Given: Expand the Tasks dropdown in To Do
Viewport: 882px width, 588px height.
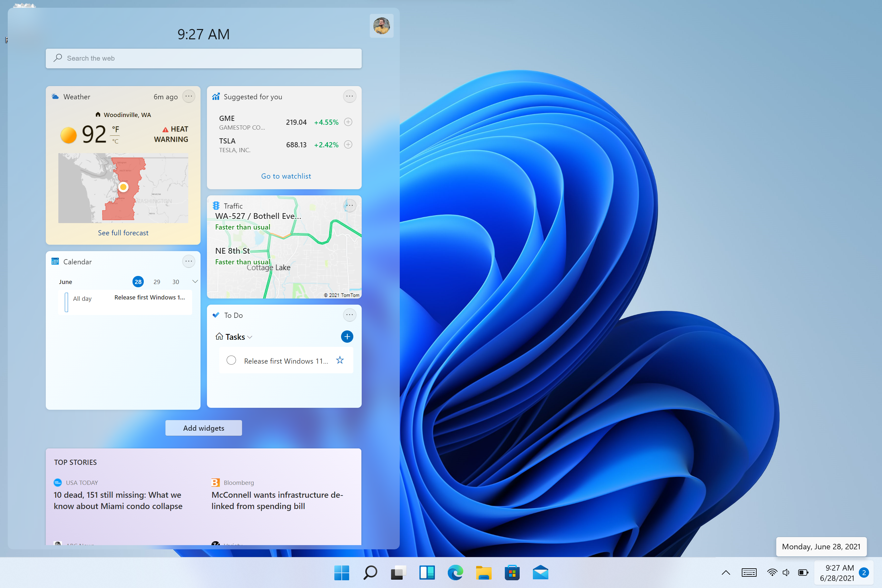Looking at the screenshot, I should coord(250,337).
